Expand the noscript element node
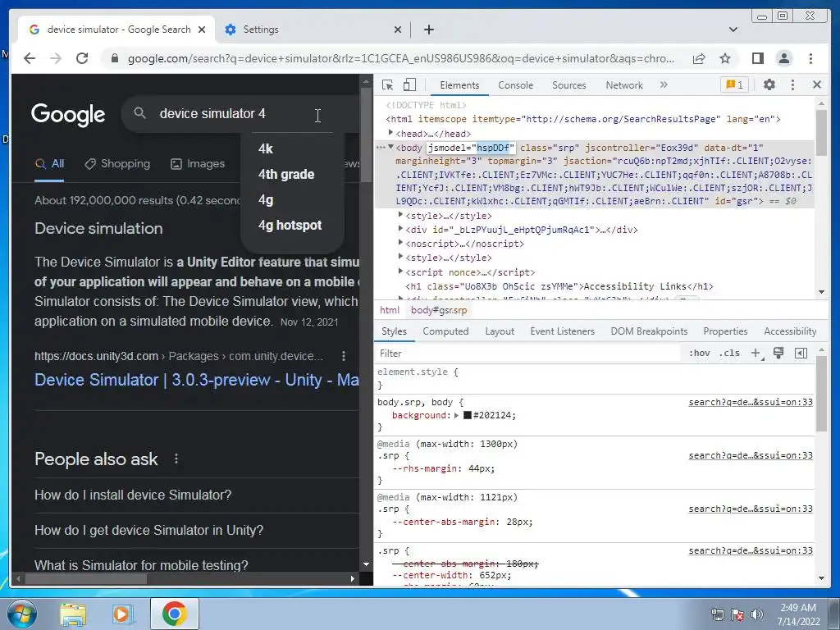 coord(400,243)
